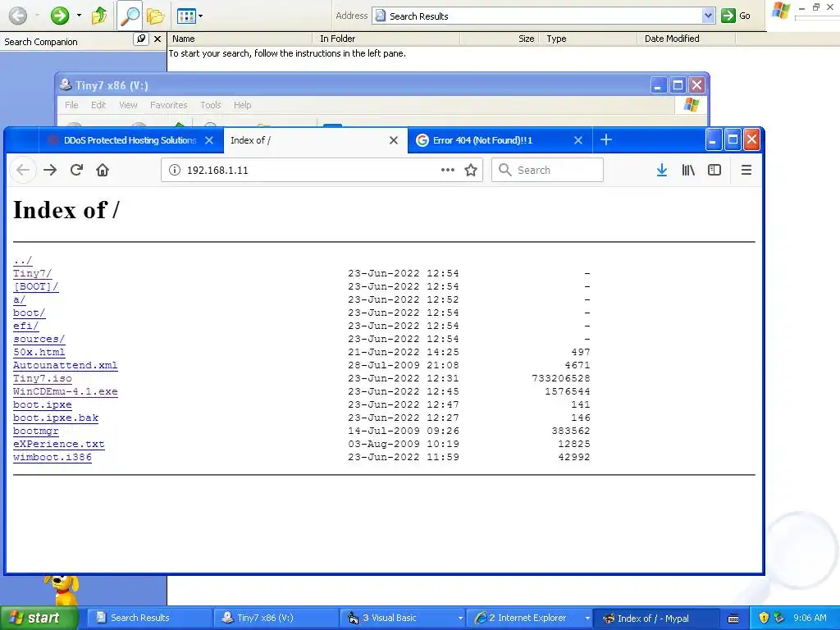Open the page actions ellipsis menu

tap(447, 170)
